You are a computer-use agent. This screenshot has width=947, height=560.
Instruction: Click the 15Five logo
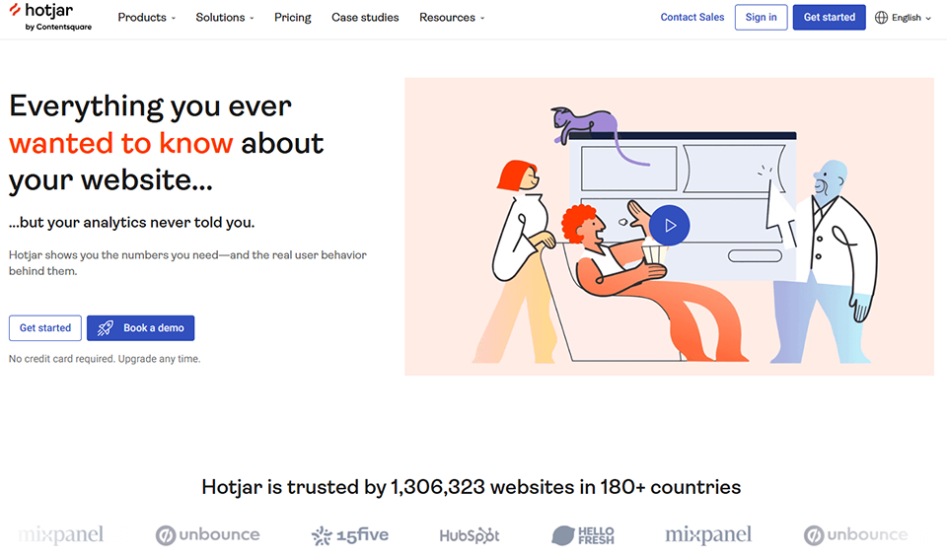[349, 535]
